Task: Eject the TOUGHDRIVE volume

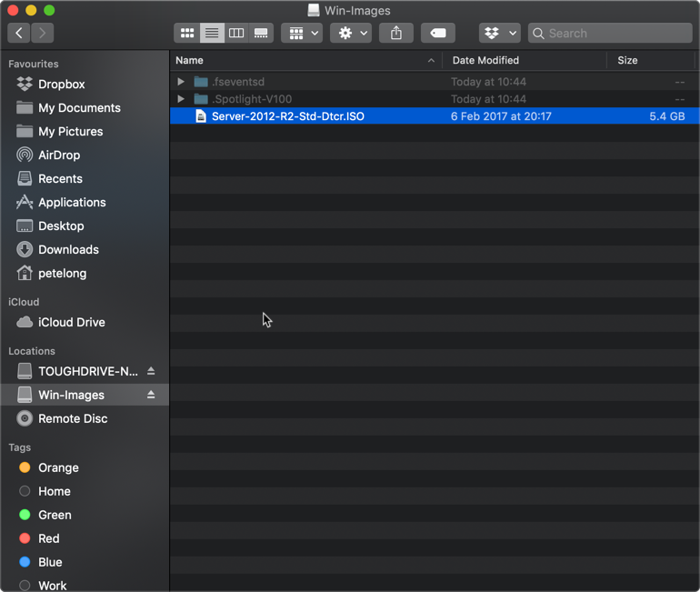Action: coord(151,371)
